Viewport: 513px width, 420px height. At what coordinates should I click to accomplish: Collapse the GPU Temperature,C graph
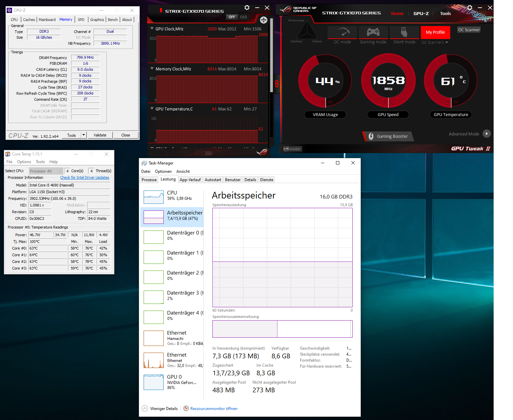click(x=152, y=109)
